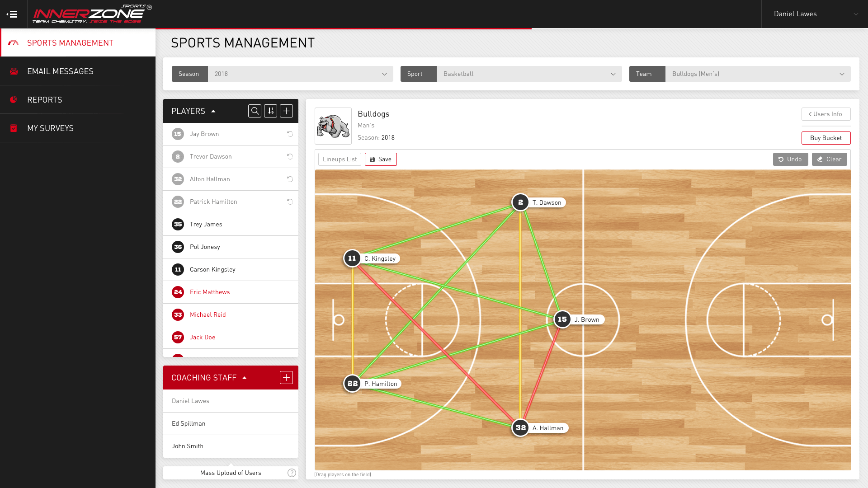Viewport: 868px width, 488px height.
Task: Go to Reports section
Action: click(44, 100)
